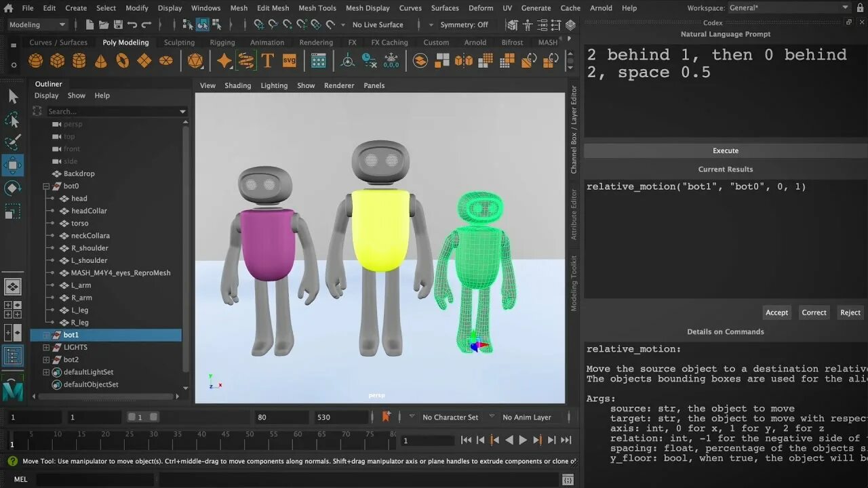Create a Polygon Torus from shelf

(123, 61)
